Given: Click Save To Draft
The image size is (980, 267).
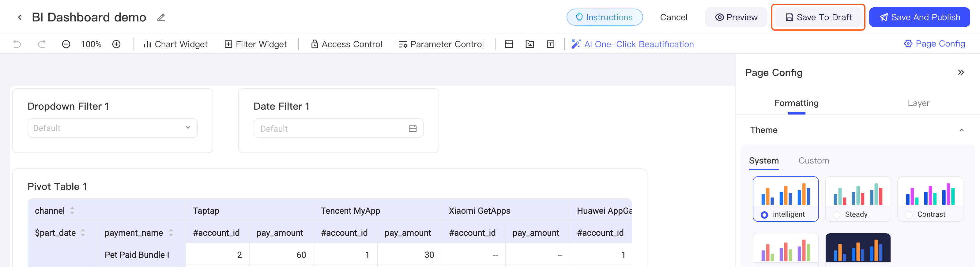Looking at the screenshot, I should 818,17.
